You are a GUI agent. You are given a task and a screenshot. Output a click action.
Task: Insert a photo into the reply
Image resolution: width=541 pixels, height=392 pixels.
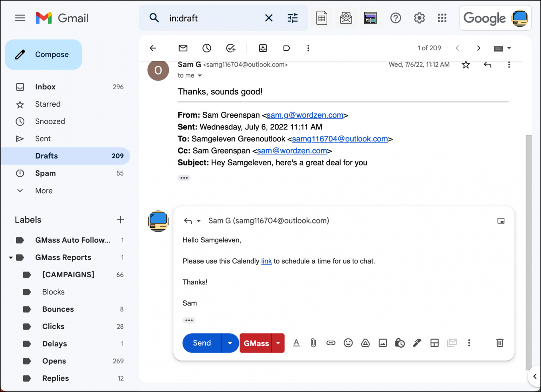[383, 343]
